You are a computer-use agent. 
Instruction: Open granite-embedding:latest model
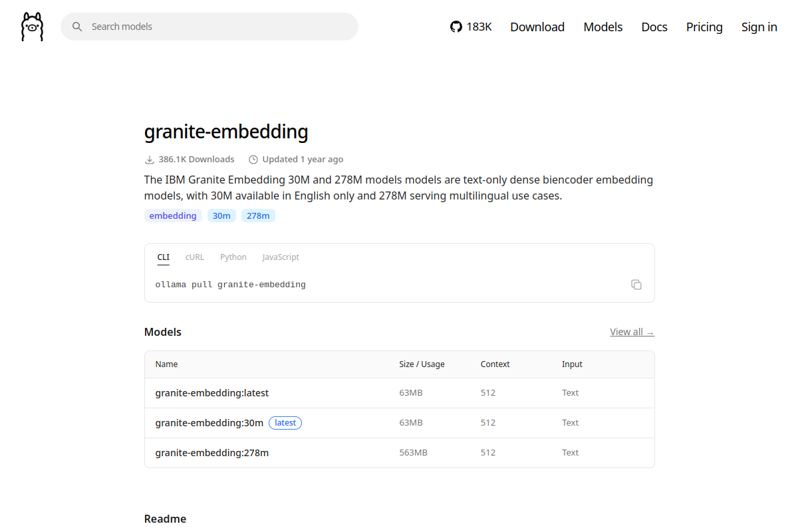212,393
